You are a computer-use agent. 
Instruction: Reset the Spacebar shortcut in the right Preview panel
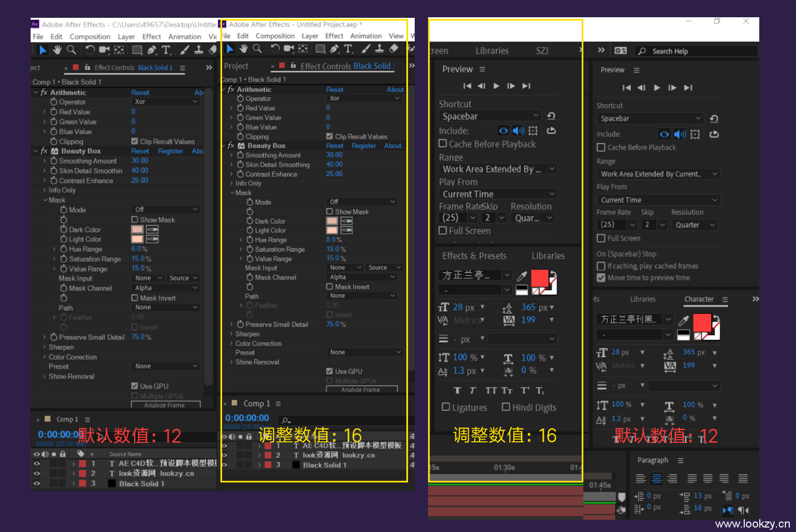coord(714,119)
